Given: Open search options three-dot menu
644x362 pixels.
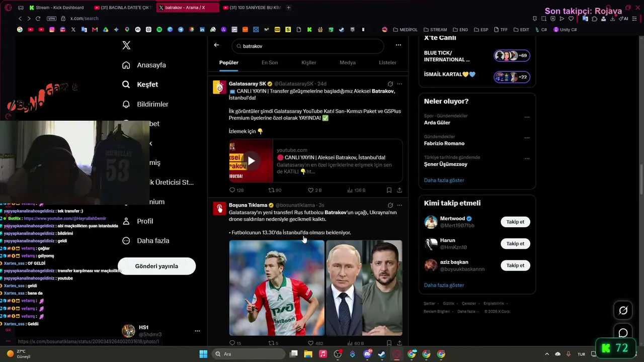Looking at the screenshot, I should 398,45.
